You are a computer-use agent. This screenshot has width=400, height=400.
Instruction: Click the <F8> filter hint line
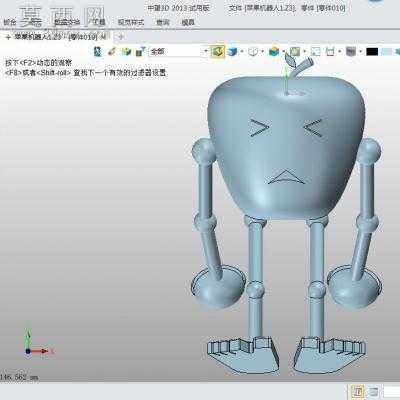coord(85,72)
